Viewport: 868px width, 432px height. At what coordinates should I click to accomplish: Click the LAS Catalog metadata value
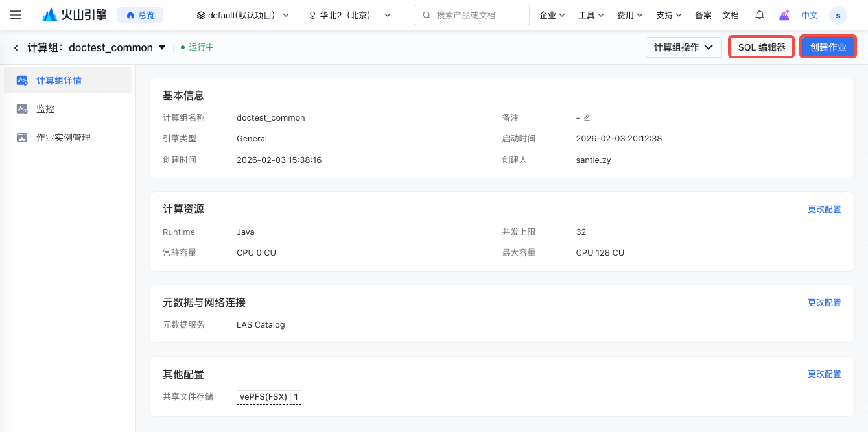[261, 324]
